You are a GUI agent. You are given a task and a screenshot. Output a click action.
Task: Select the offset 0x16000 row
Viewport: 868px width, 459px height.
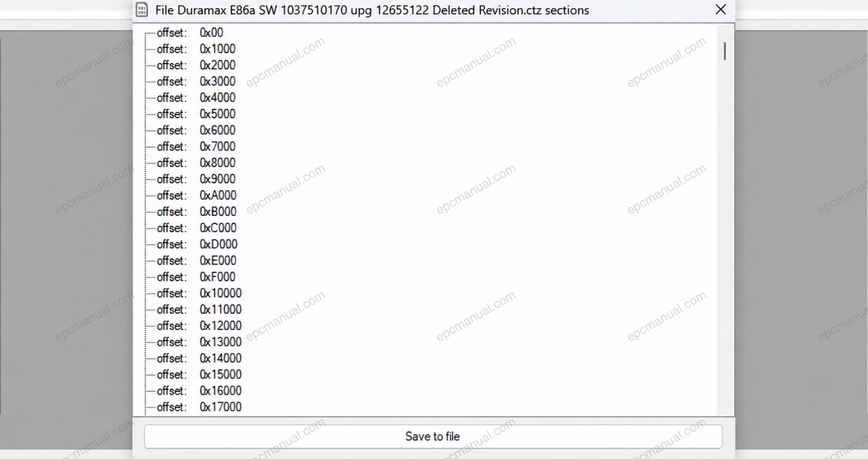pyautogui.click(x=199, y=391)
